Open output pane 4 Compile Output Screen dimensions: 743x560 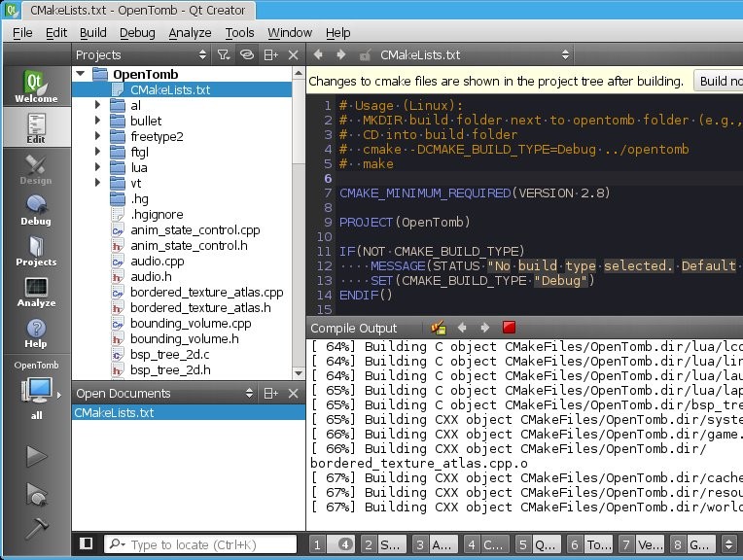[x=486, y=544]
